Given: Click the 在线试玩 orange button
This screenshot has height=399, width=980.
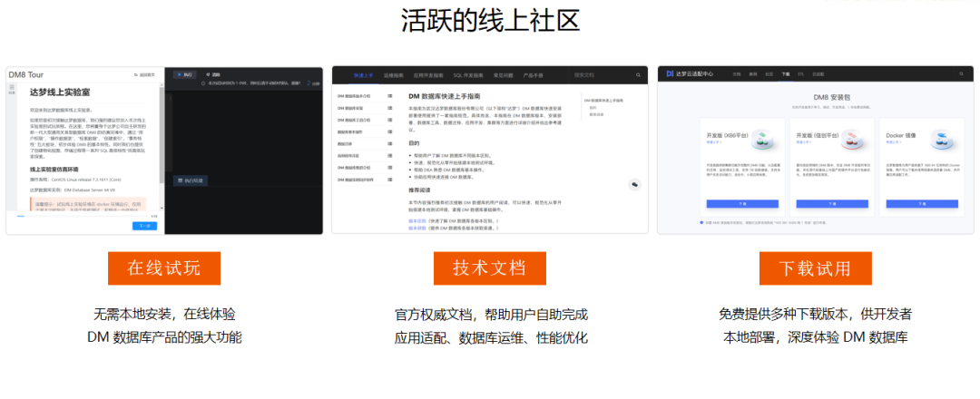Looking at the screenshot, I should pos(163,268).
